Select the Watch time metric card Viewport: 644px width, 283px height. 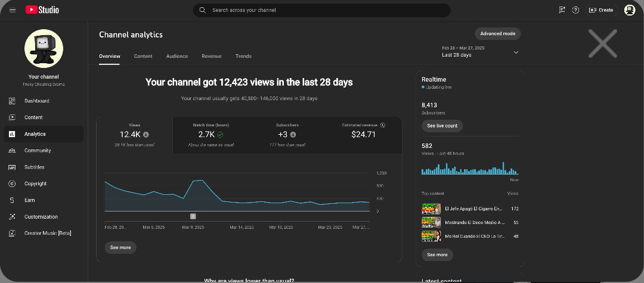tap(210, 135)
